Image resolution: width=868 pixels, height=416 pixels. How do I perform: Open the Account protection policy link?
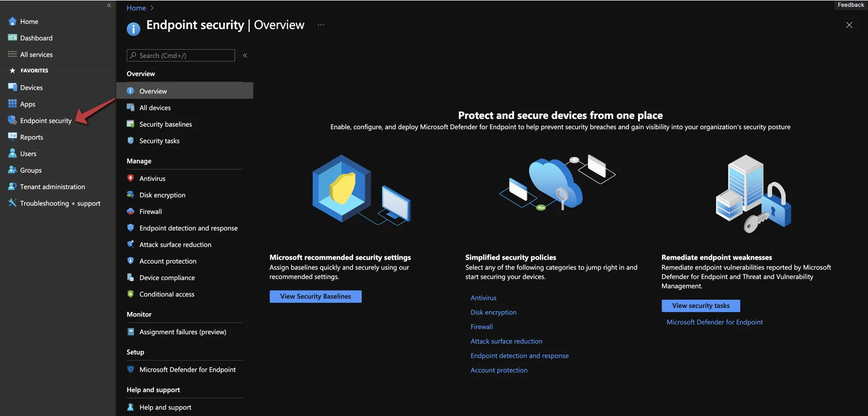[499, 370]
